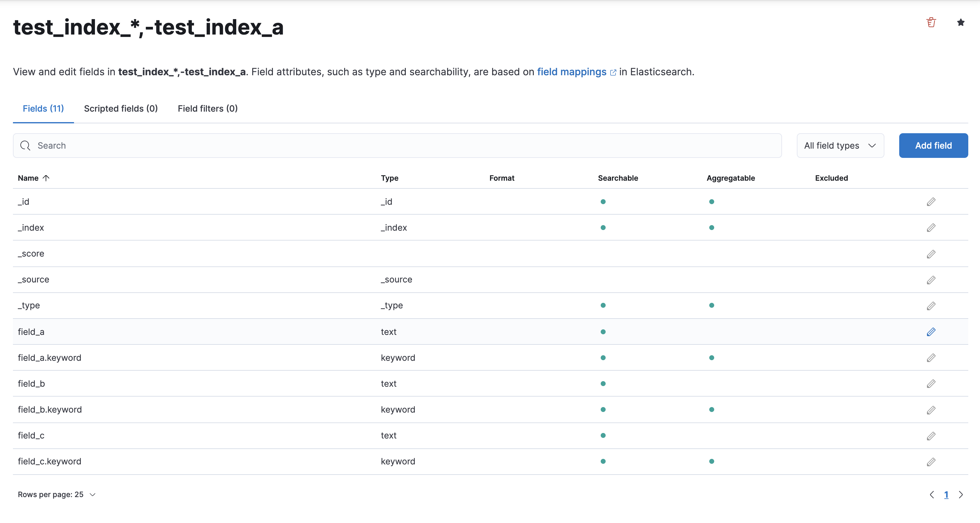The image size is (980, 523).
Task: Edit the field_b.keyword field pencil icon
Action: (x=931, y=410)
